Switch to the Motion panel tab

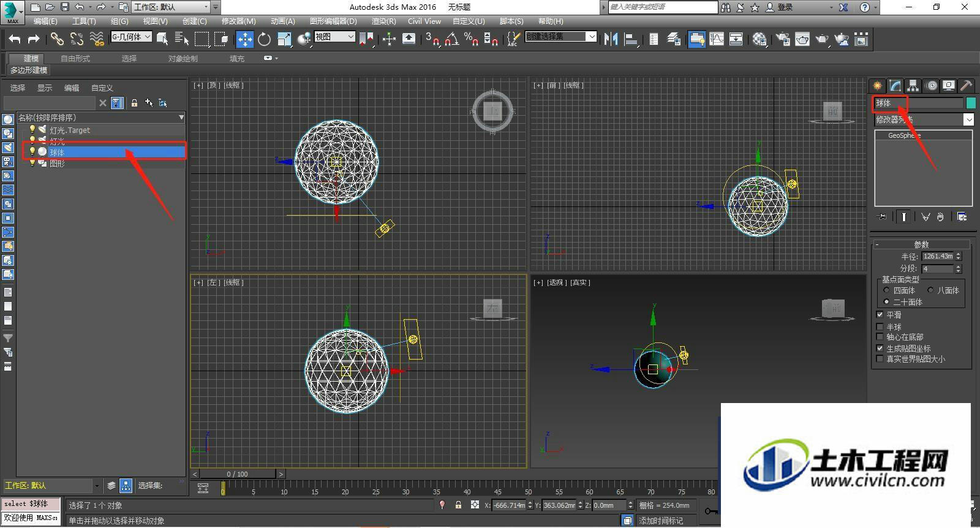pyautogui.click(x=931, y=85)
